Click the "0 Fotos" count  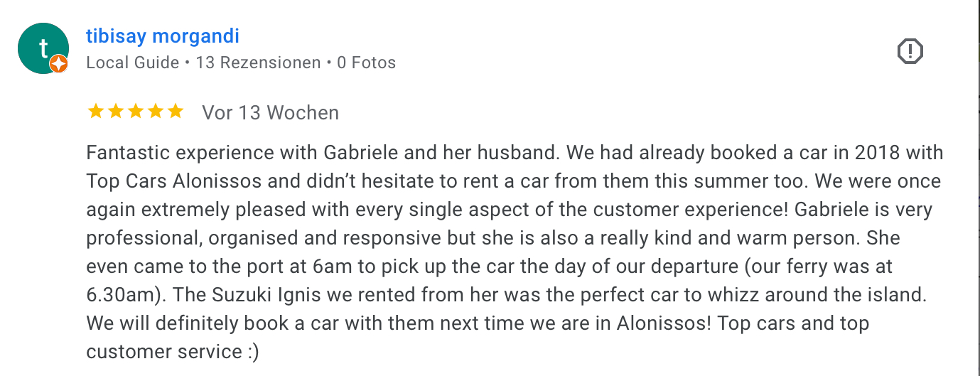pos(367,63)
